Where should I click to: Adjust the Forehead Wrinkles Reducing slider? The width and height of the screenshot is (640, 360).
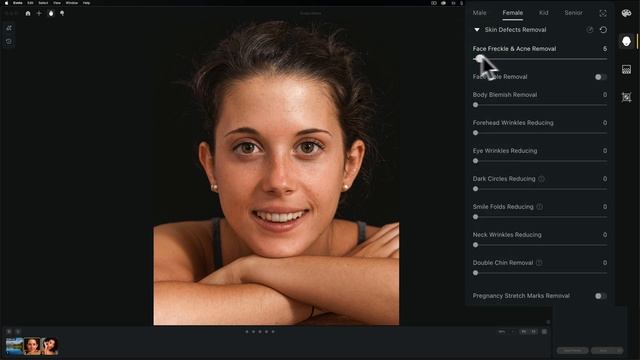pyautogui.click(x=540, y=133)
